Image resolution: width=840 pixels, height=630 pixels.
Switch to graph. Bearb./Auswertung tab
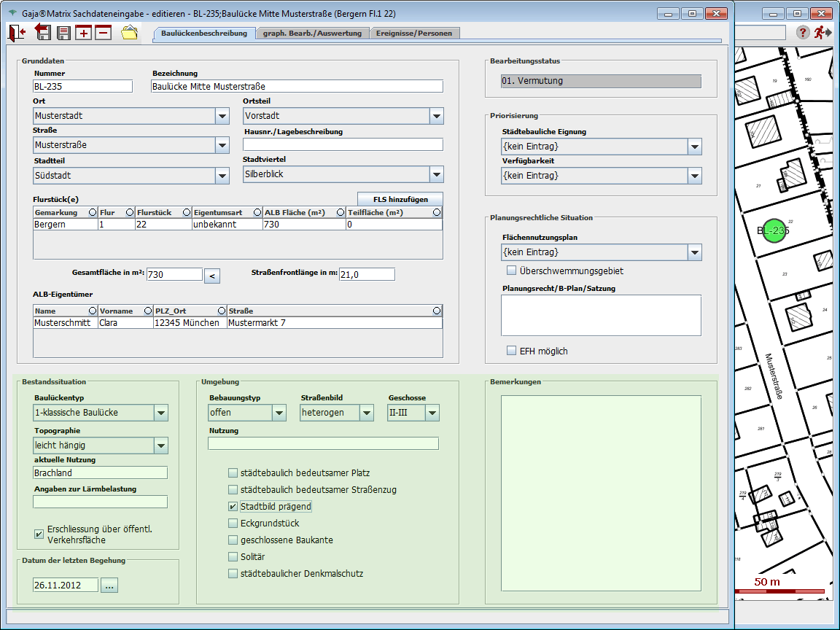pyautogui.click(x=312, y=33)
